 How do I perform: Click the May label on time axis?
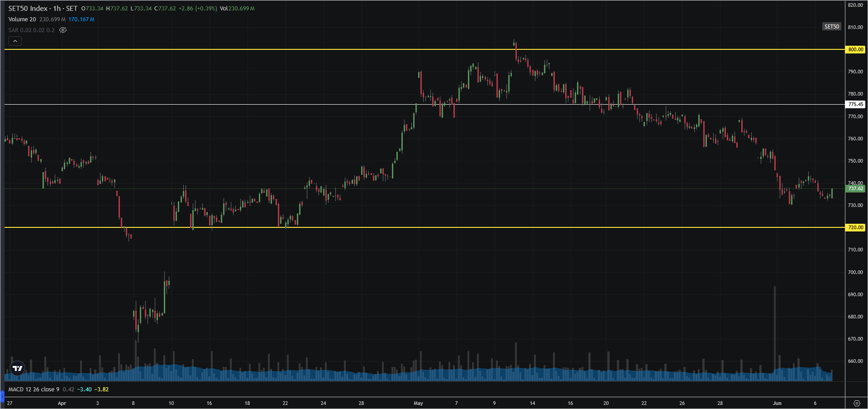click(418, 403)
